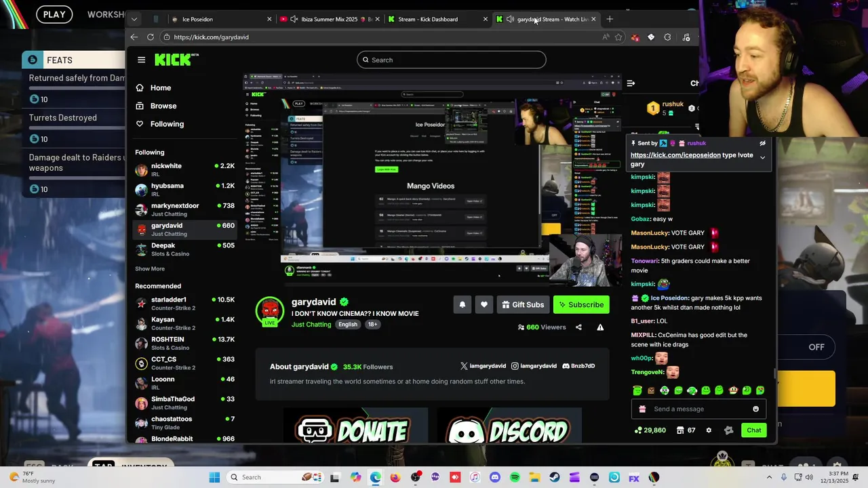Open the channel points shop icon

point(680,430)
